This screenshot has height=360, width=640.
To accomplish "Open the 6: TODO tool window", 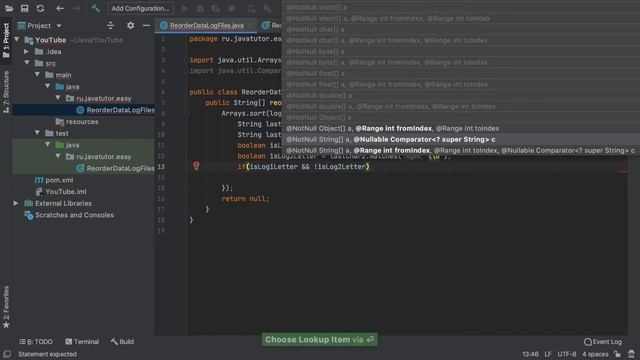I will coord(36,342).
